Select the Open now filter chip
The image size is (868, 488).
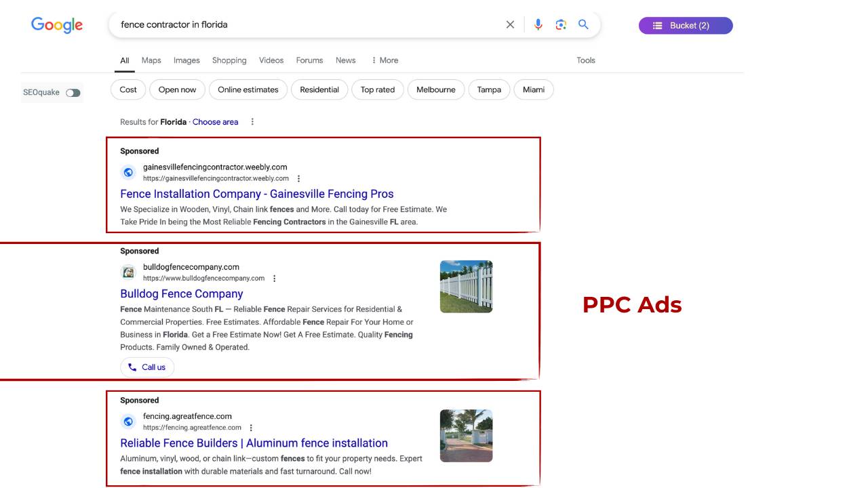177,89
